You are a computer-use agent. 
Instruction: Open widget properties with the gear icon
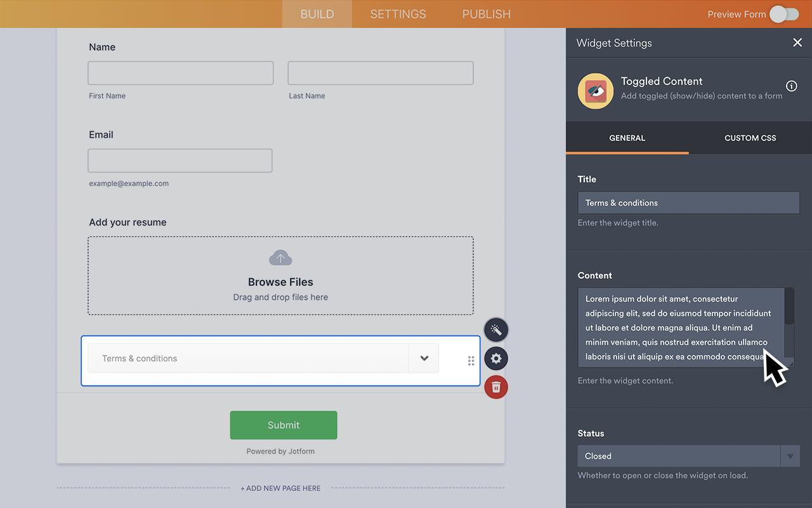(495, 358)
